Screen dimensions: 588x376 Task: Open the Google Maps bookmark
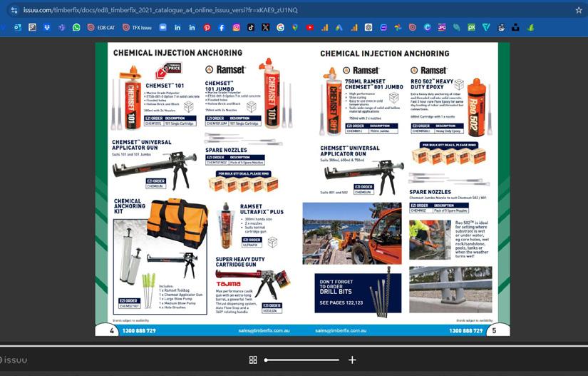[x=295, y=27]
